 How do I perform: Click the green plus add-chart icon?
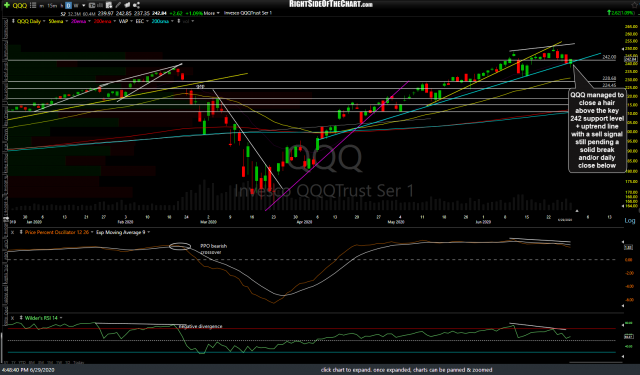click(7, 5)
